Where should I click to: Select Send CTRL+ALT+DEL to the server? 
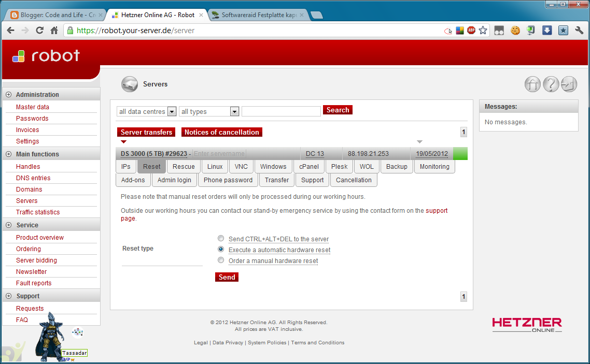(221, 239)
